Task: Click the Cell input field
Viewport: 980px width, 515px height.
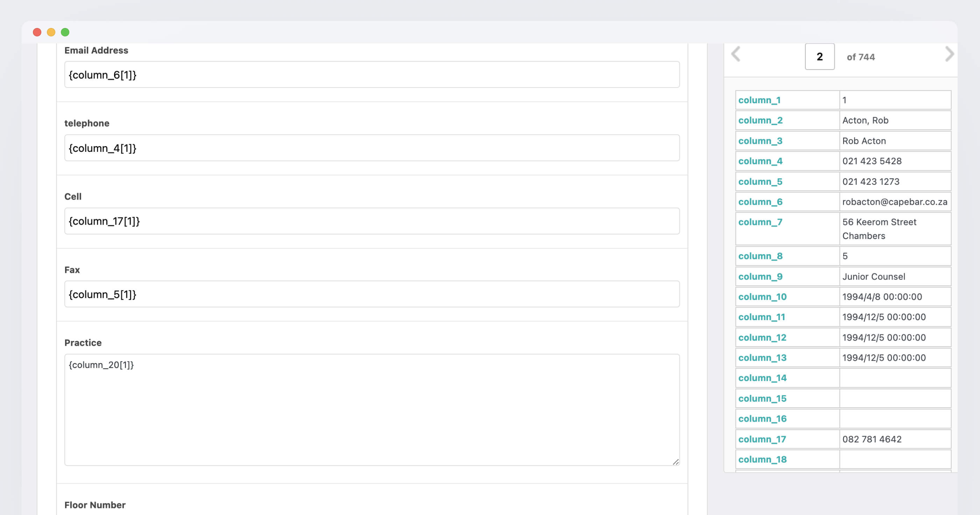Action: [x=372, y=221]
